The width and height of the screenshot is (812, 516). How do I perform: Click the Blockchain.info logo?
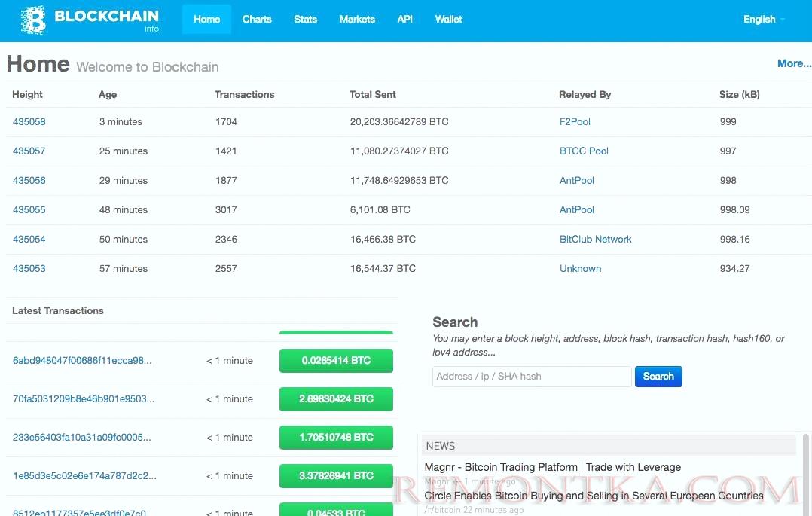(x=90, y=20)
